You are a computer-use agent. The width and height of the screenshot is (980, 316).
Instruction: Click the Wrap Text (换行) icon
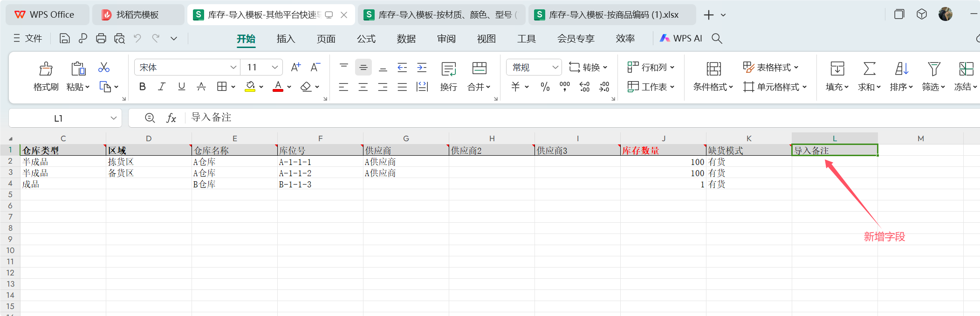pyautogui.click(x=449, y=69)
